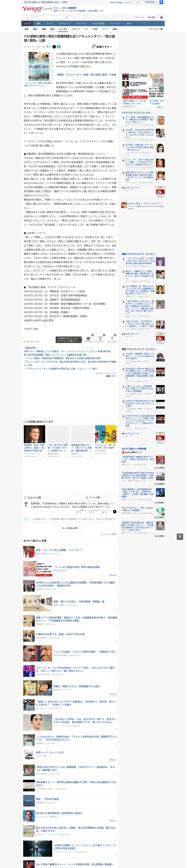Select the 主要 category
The width and height of the screenshot is (186, 868).
click(26, 29)
